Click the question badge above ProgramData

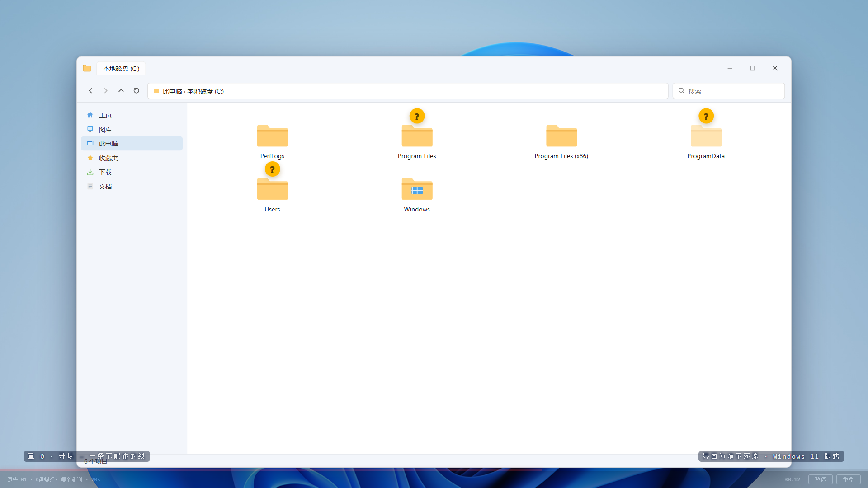(x=706, y=116)
